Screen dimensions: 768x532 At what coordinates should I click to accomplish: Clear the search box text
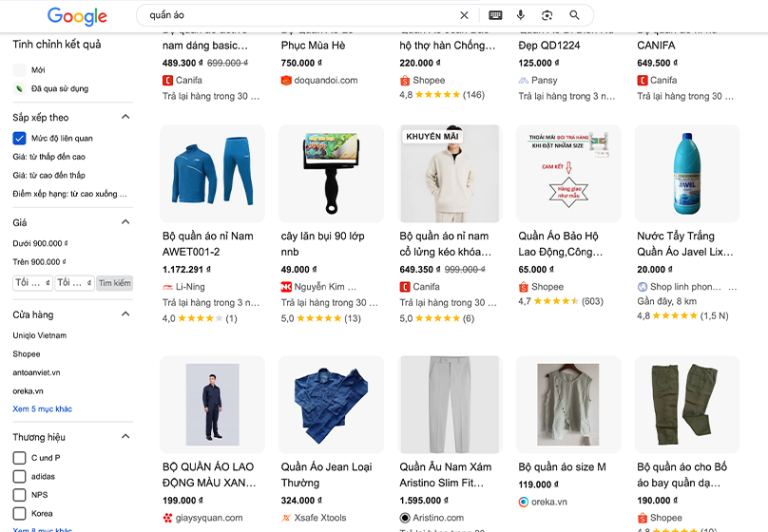(x=464, y=15)
